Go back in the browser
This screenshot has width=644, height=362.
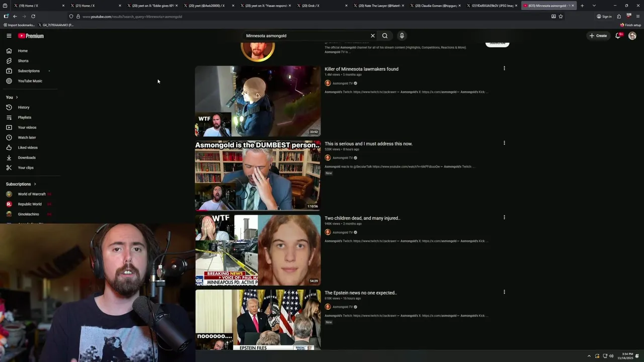click(x=15, y=16)
